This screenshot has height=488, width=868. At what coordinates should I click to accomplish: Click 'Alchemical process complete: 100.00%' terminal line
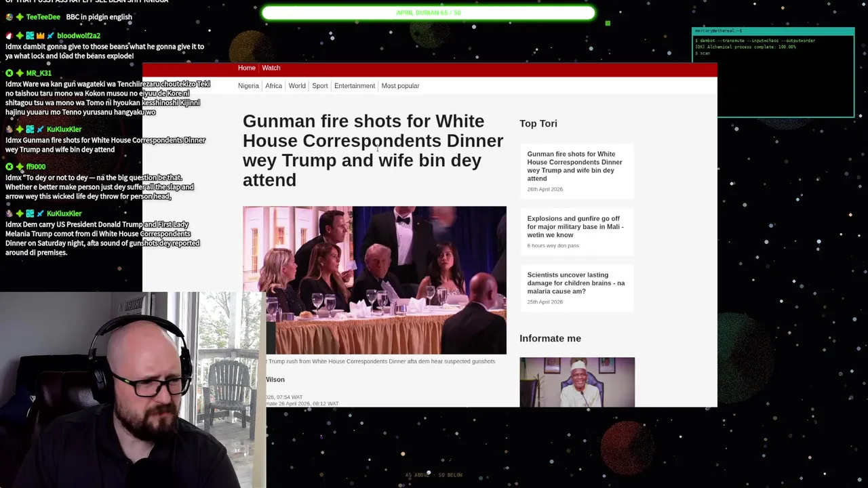(x=745, y=47)
